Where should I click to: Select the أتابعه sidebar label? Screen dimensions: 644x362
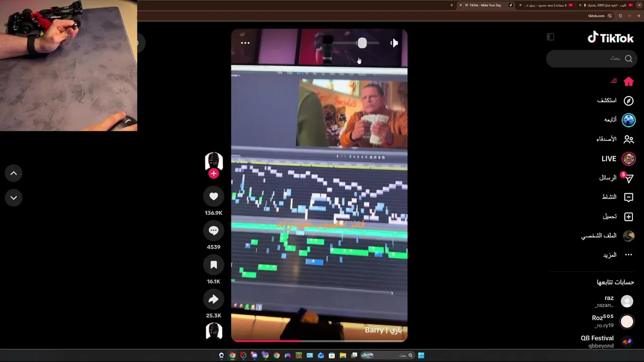[610, 120]
